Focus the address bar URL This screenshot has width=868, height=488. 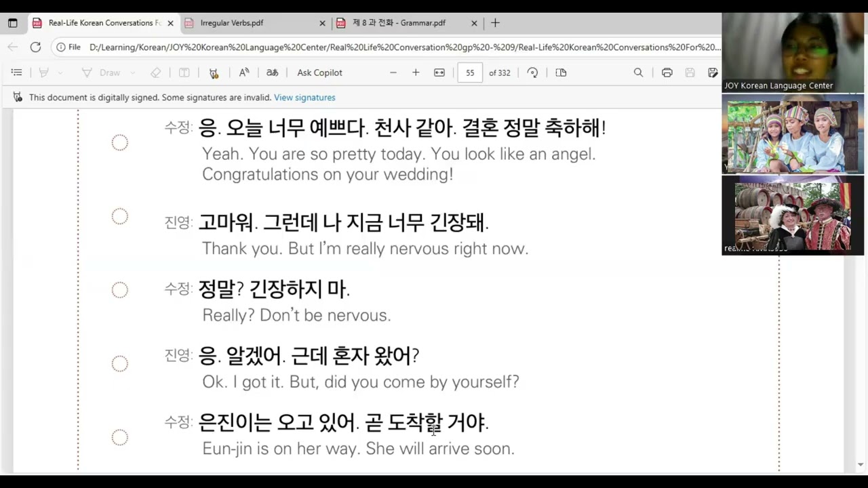coord(405,47)
